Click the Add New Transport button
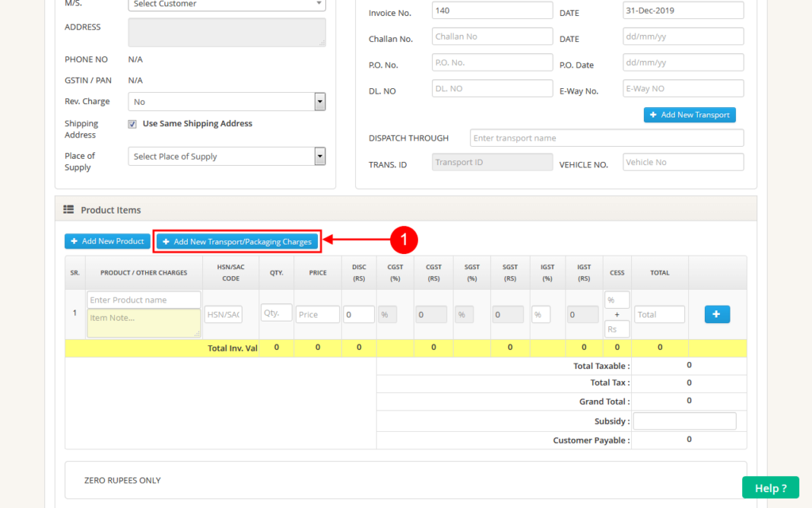The image size is (812, 508). point(689,115)
